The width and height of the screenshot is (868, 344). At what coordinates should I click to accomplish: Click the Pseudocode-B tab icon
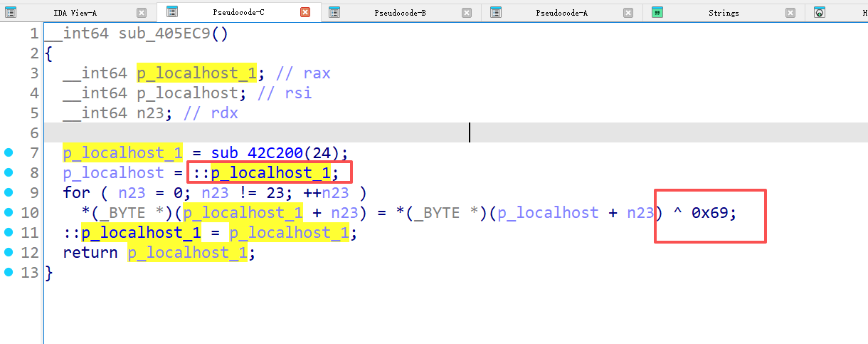tap(334, 12)
